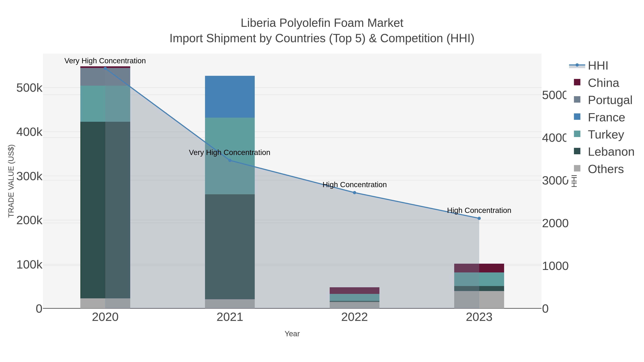This screenshot has height=362, width=644.
Task: Toggle the Lebanon legend entry
Action: click(x=604, y=152)
